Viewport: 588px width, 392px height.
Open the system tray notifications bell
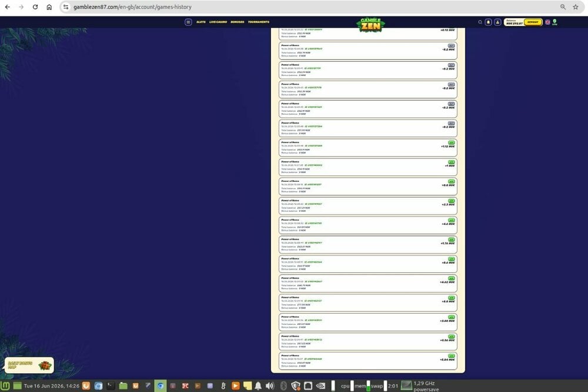pyautogui.click(x=258, y=386)
